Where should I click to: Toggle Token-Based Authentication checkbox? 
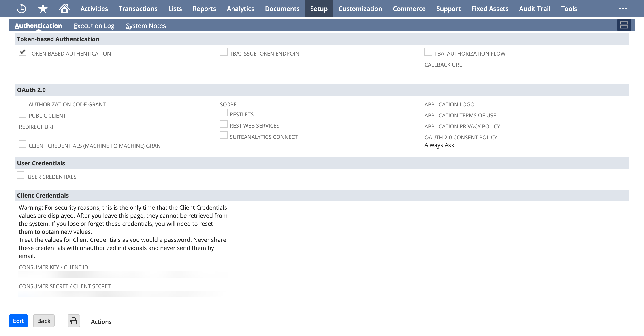point(23,52)
